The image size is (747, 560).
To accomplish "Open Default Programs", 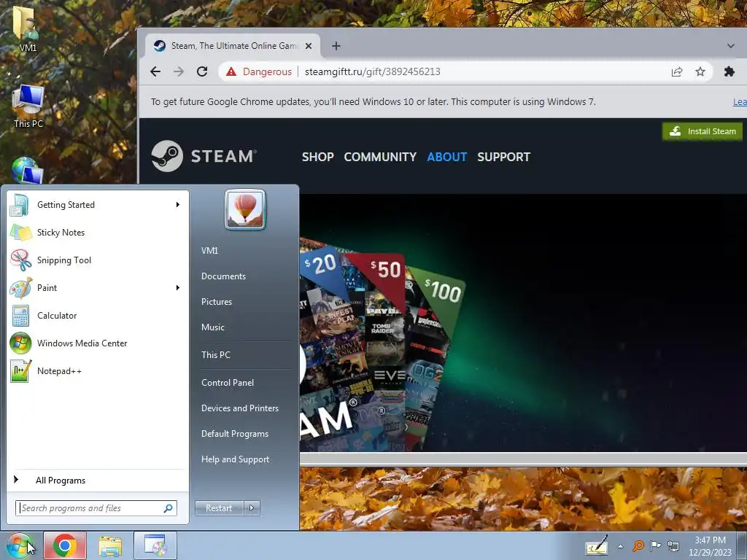I will 234,434.
